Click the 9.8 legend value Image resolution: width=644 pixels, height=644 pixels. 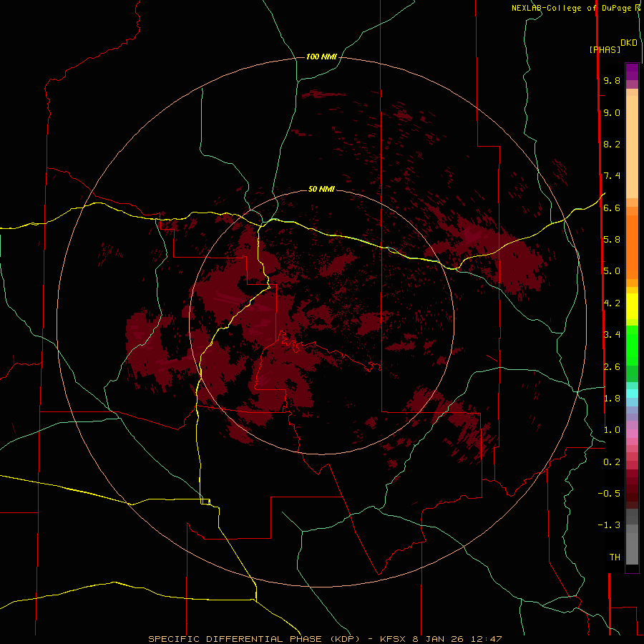coord(612,80)
